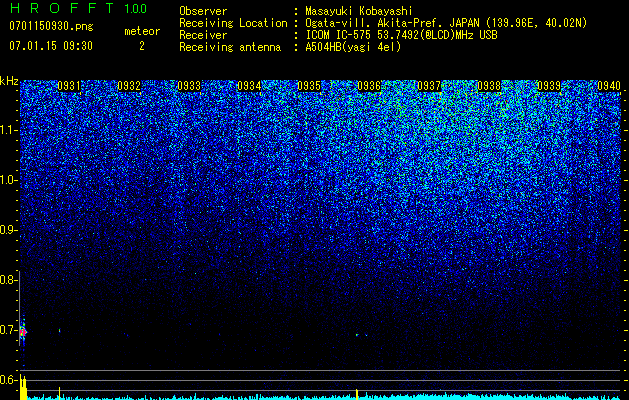The image size is (629, 400).
Task: Click the kHz axis unit label
Action: pos(9,81)
